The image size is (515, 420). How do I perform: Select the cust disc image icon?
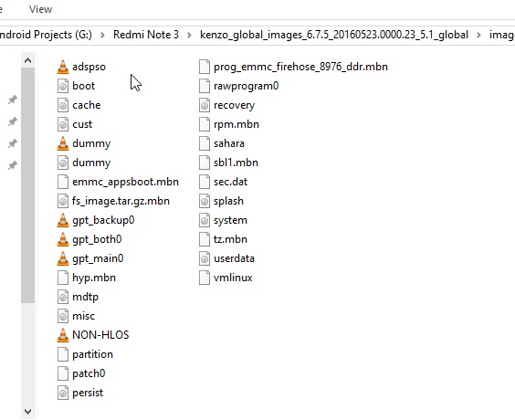coord(63,124)
